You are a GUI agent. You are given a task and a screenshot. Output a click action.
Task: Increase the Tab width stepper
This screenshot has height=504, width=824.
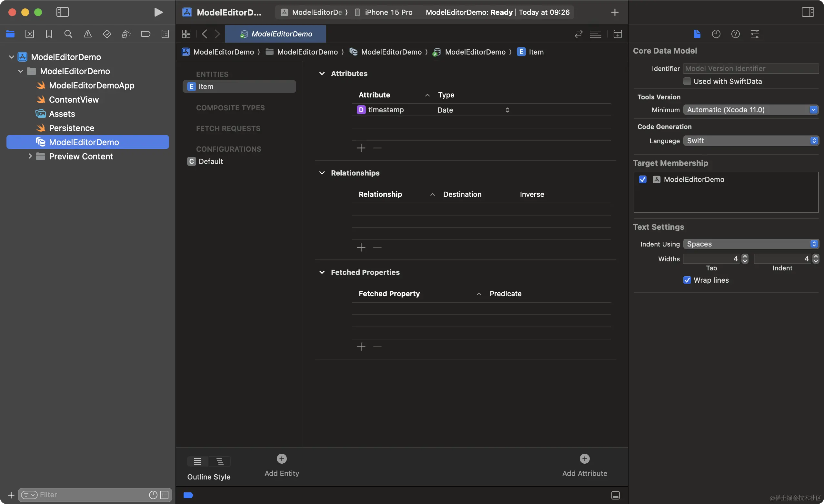pos(745,256)
